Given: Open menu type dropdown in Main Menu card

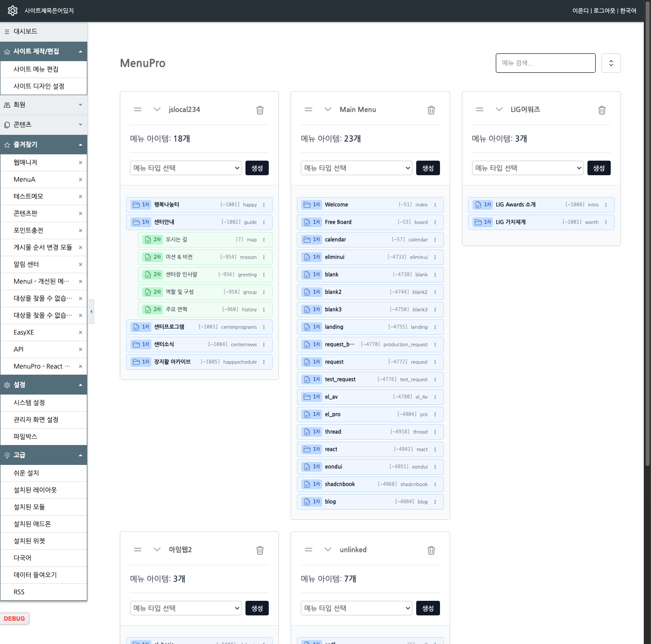Looking at the screenshot, I should tap(357, 168).
